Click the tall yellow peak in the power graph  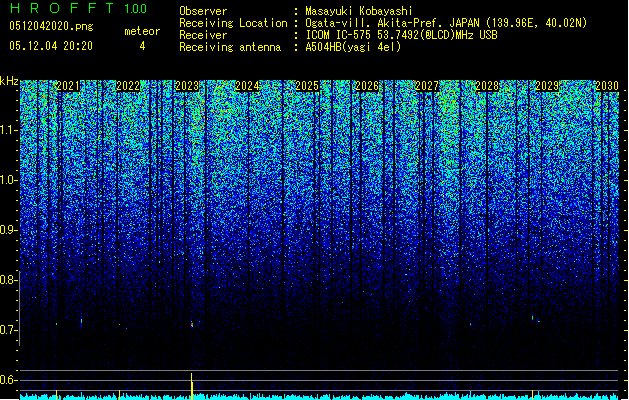192,386
